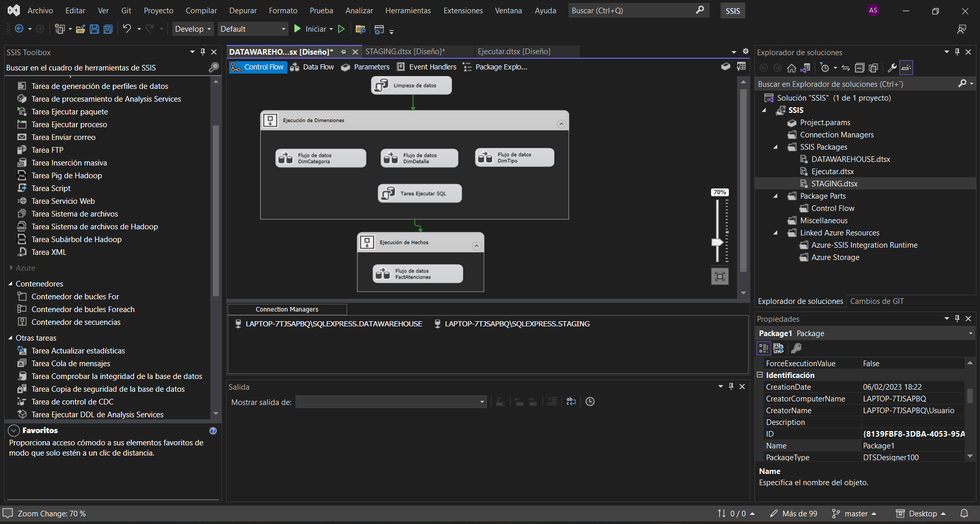Toggle alphabetical sort in Propiedades panel
Image resolution: width=980 pixels, height=524 pixels.
778,348
